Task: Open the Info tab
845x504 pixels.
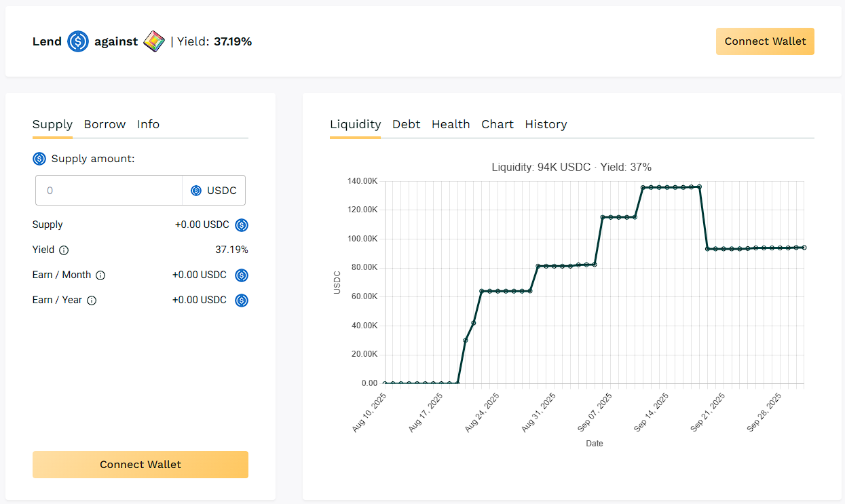Action: pyautogui.click(x=148, y=124)
